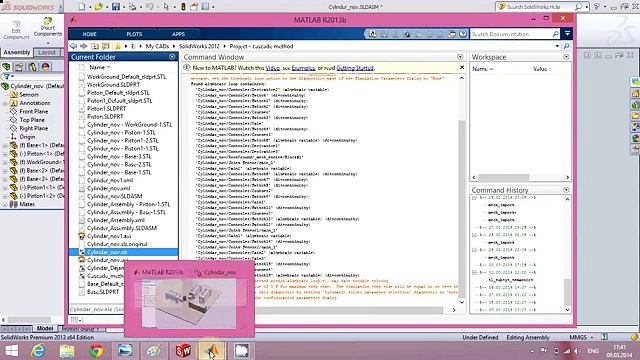This screenshot has height=360, width=640.
Task: Click the My CADs path segment
Action: tap(157, 46)
